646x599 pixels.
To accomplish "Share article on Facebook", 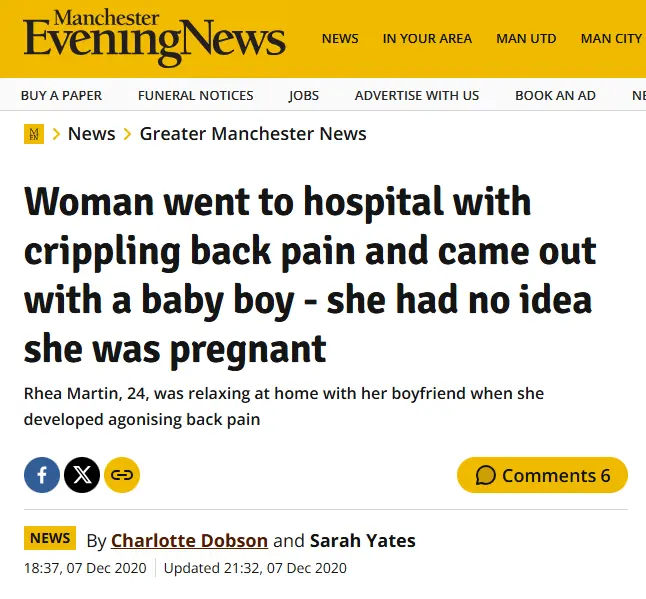I will (x=42, y=475).
